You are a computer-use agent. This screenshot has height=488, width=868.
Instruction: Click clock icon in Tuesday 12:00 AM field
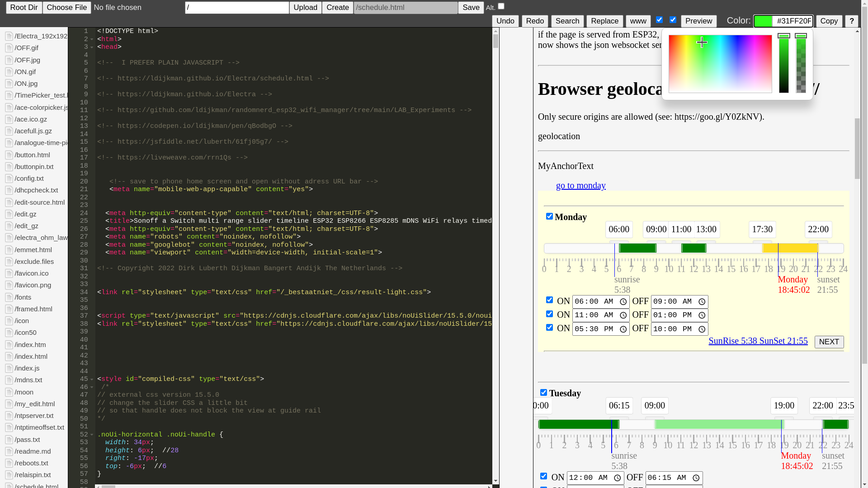pyautogui.click(x=618, y=478)
